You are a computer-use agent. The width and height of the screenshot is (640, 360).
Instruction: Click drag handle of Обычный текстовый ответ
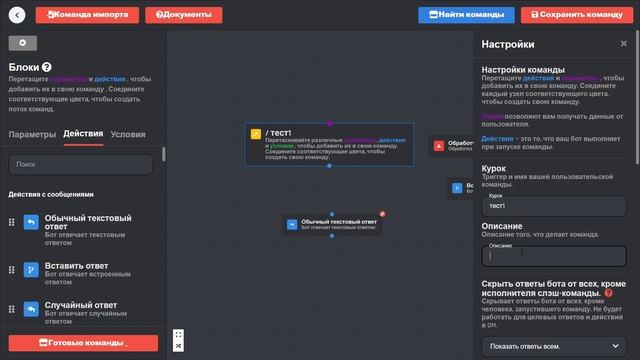(x=12, y=222)
